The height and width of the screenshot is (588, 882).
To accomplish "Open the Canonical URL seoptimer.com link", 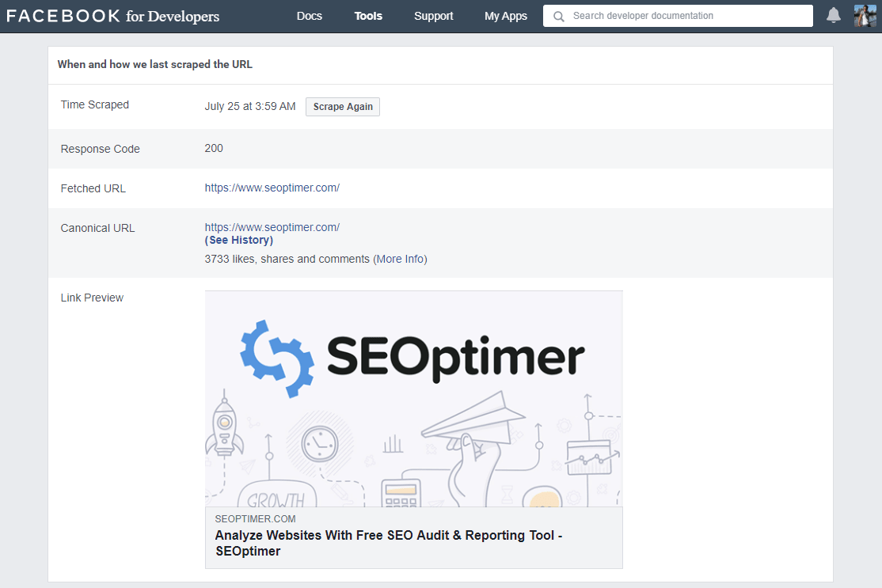I will (x=272, y=227).
